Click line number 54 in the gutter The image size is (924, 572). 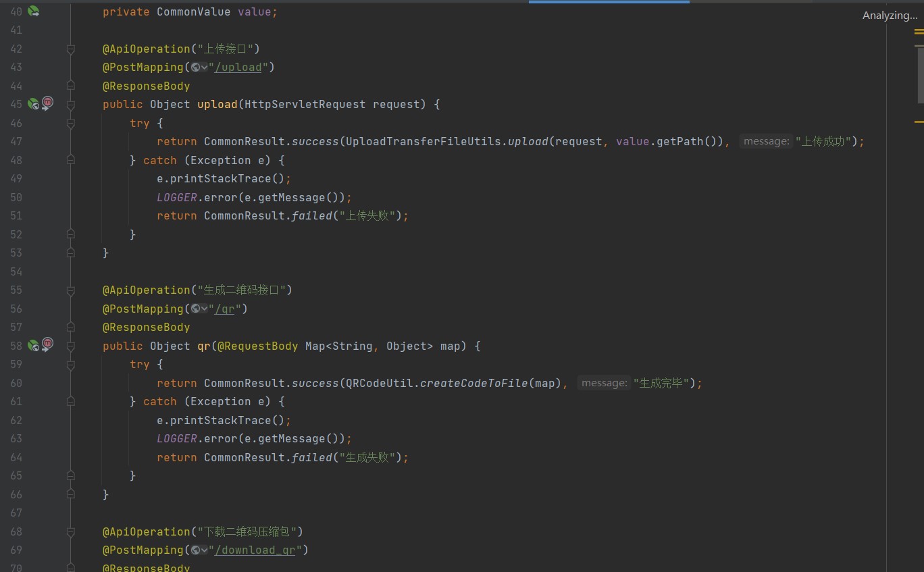coord(16,271)
